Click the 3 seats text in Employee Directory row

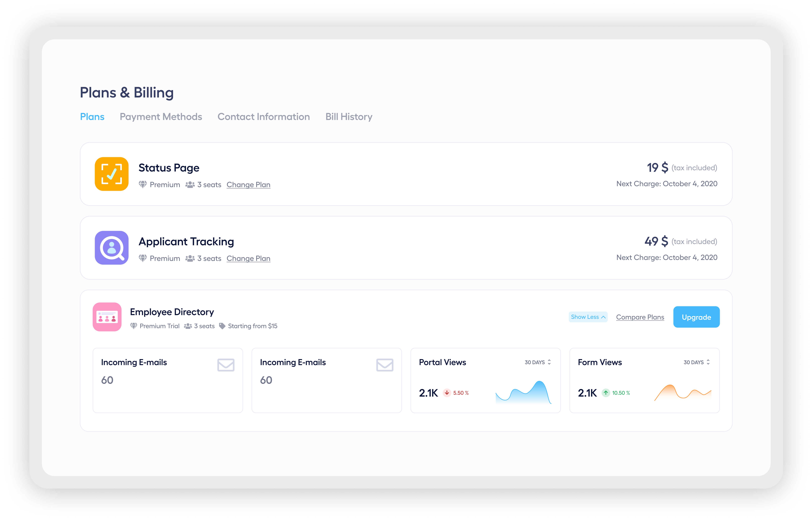[x=204, y=326]
